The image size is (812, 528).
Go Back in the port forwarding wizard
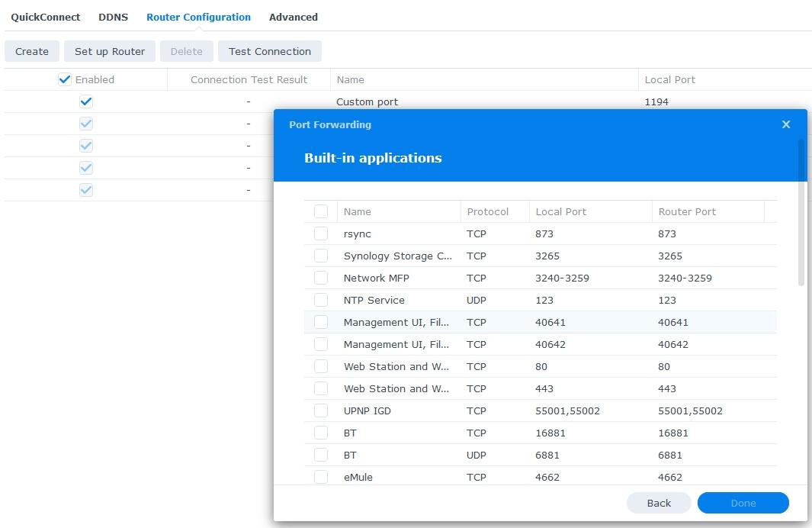[659, 503]
